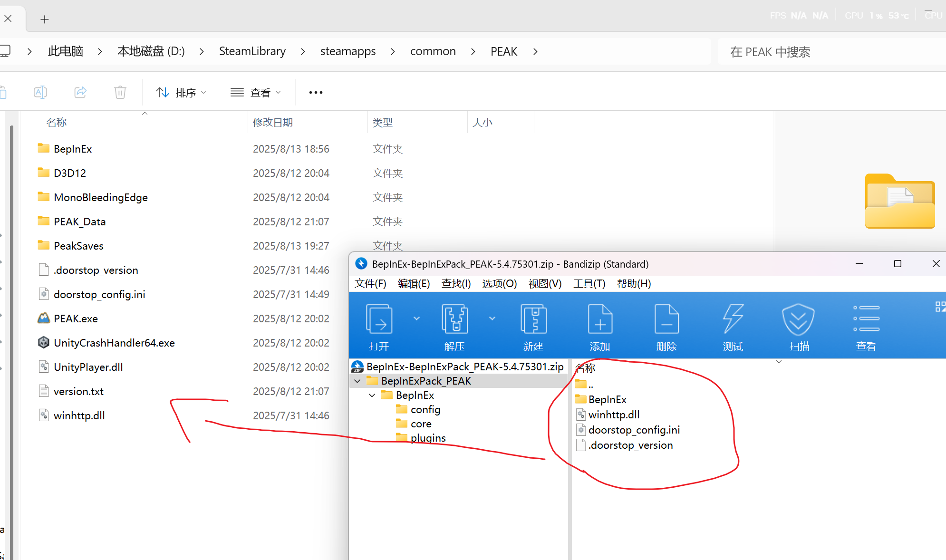Open the Find (查找) menu in Bandizip
Viewport: 946px width, 560px height.
(456, 284)
